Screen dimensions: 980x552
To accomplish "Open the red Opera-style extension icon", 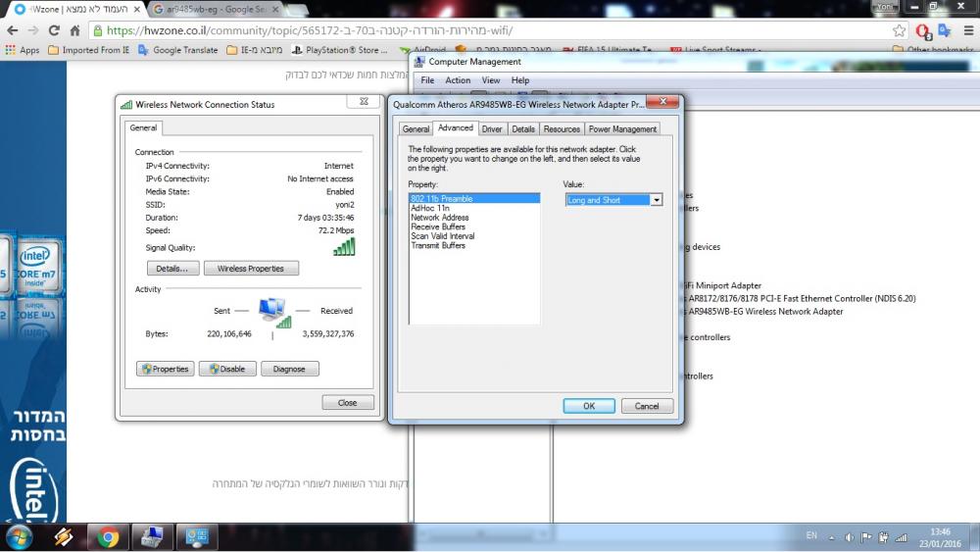I will [924, 30].
